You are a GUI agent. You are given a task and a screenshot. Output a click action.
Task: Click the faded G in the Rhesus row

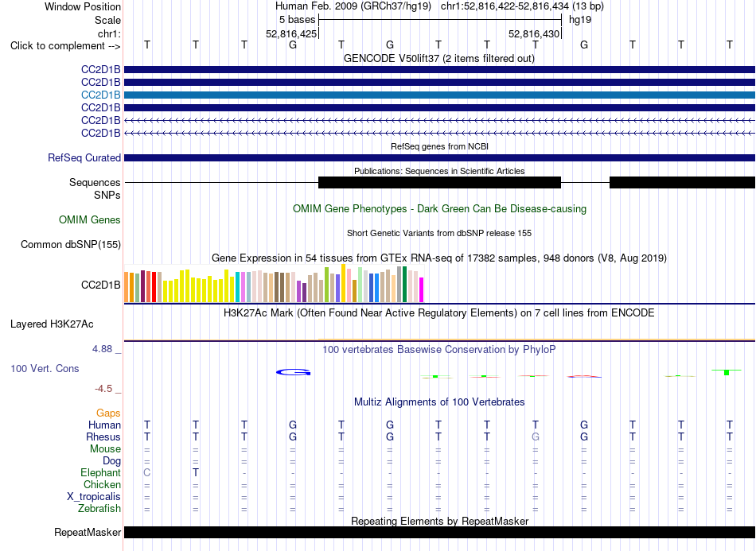pos(536,437)
